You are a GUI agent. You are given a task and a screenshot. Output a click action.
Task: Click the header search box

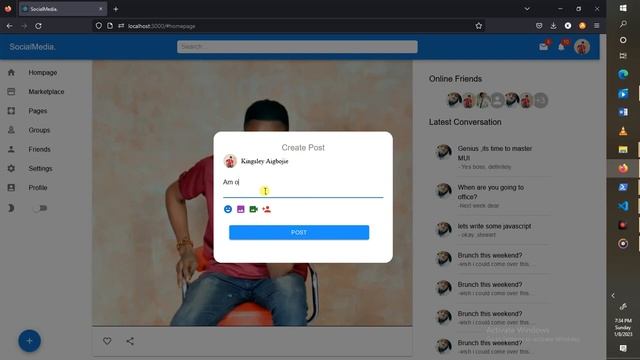pyautogui.click(x=297, y=47)
